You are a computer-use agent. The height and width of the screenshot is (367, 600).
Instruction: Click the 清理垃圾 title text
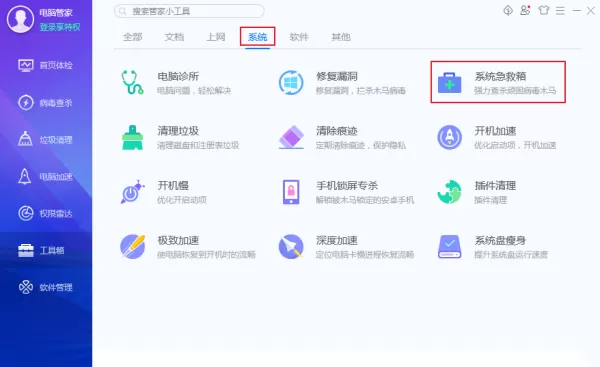point(178,131)
